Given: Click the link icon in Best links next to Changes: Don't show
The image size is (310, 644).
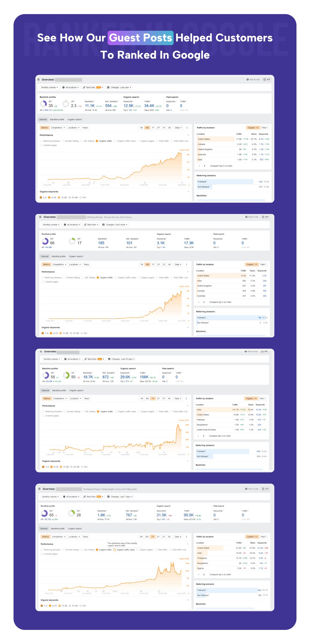Looking at the screenshot, I should [x=85, y=225].
